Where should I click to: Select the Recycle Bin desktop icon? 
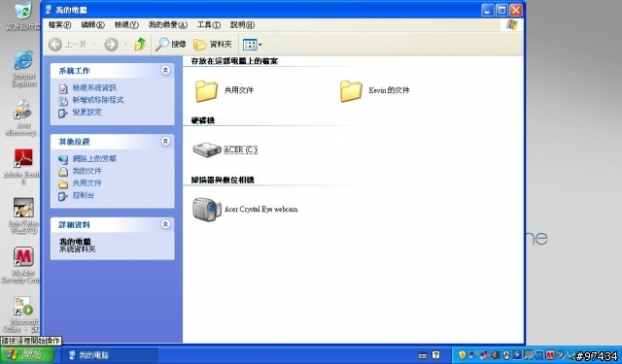tap(23, 16)
